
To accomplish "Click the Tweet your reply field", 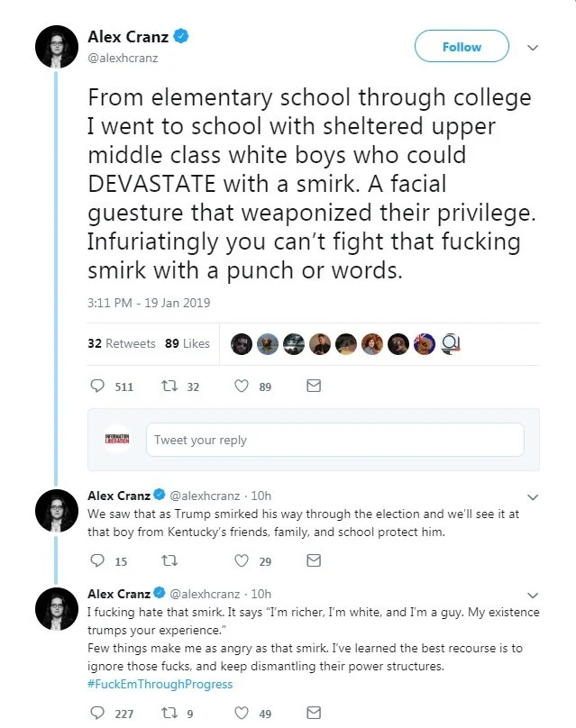I will (334, 440).
